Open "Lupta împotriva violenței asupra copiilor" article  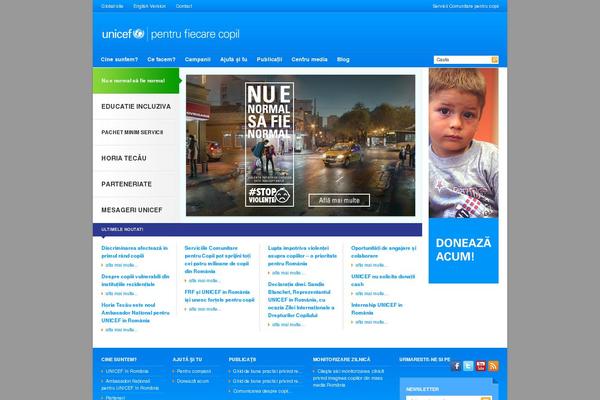(302, 256)
